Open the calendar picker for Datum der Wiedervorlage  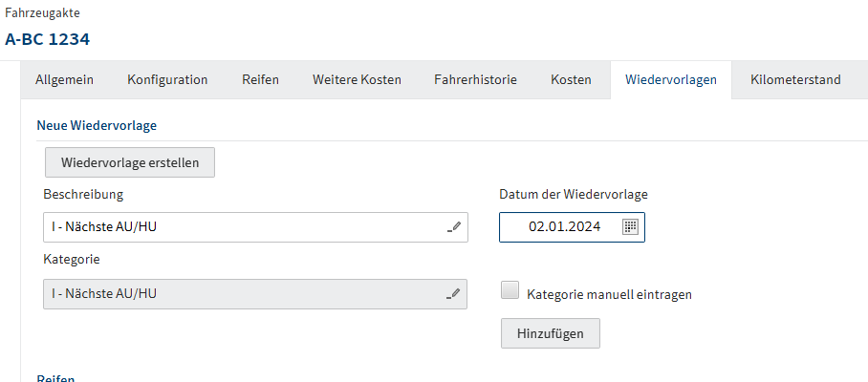630,227
